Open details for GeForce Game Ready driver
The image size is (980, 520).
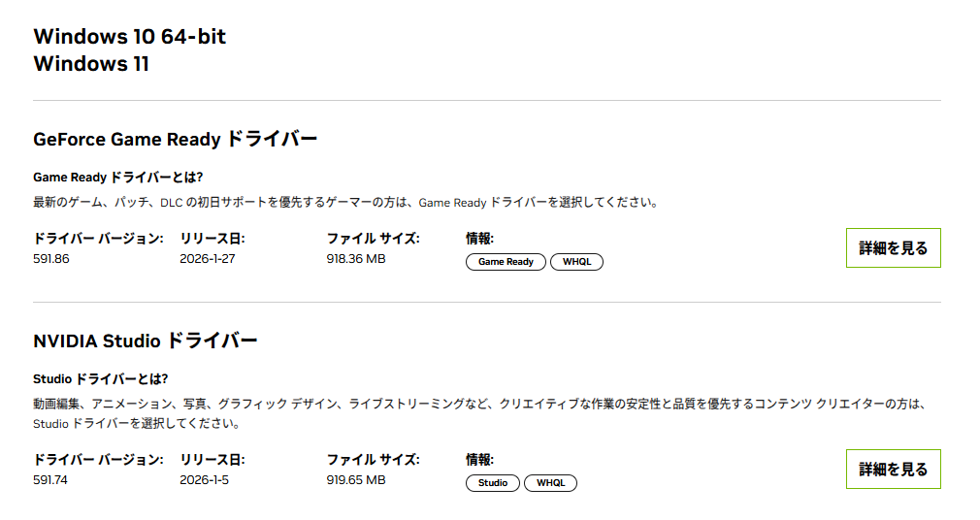[893, 248]
